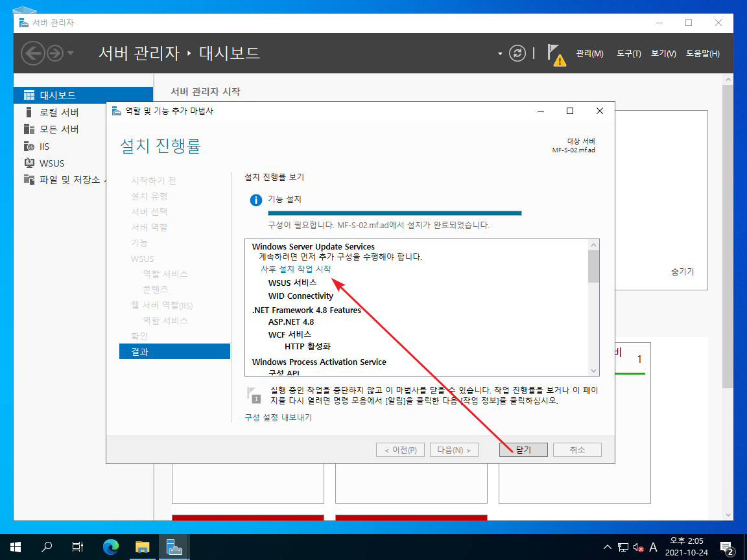Click the Server Manager taskbar icon
747x560 pixels.
coord(174,547)
